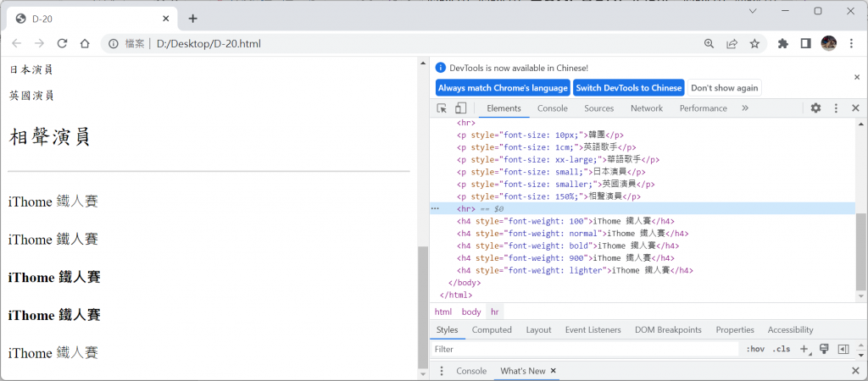This screenshot has width=868, height=381.
Task: Close the What's New drawer tab
Action: click(x=553, y=371)
